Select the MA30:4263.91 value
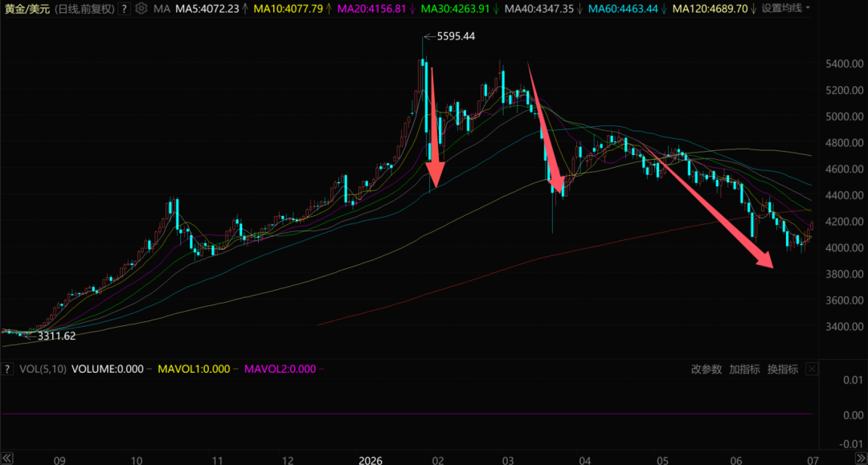 (455, 9)
